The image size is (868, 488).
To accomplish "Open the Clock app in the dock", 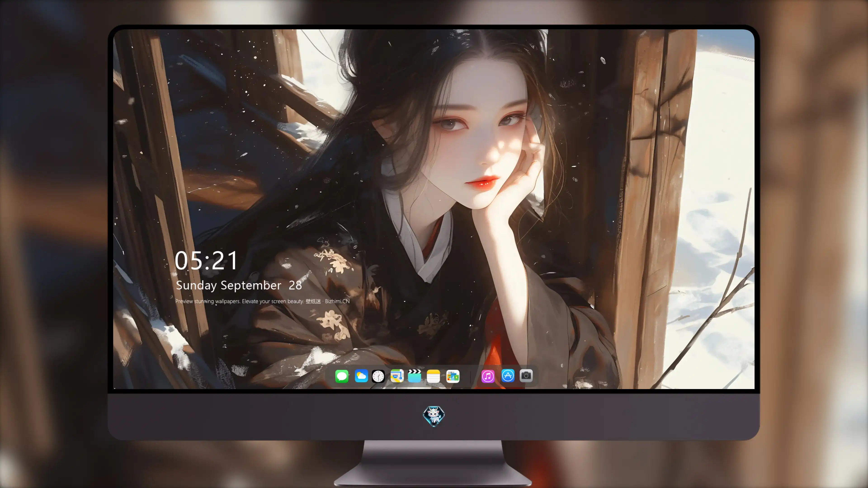I will coord(378,376).
